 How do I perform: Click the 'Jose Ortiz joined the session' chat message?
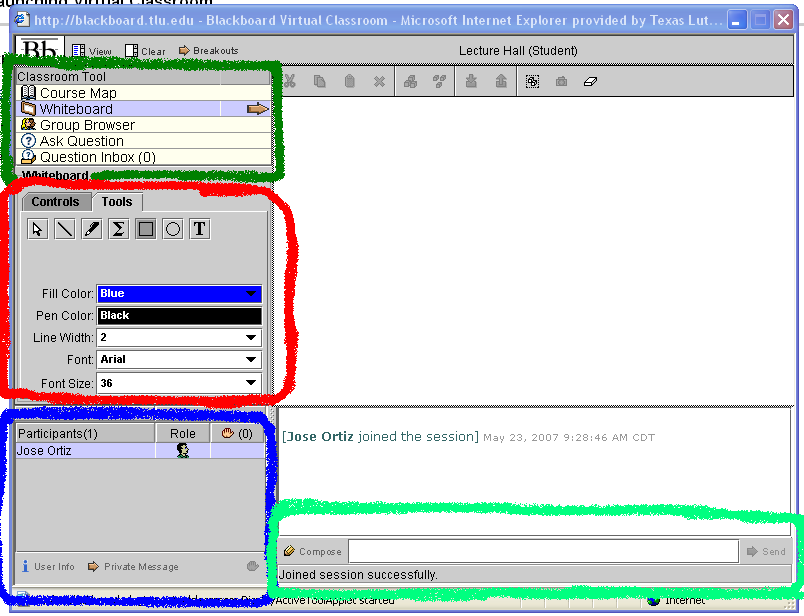coord(380,436)
